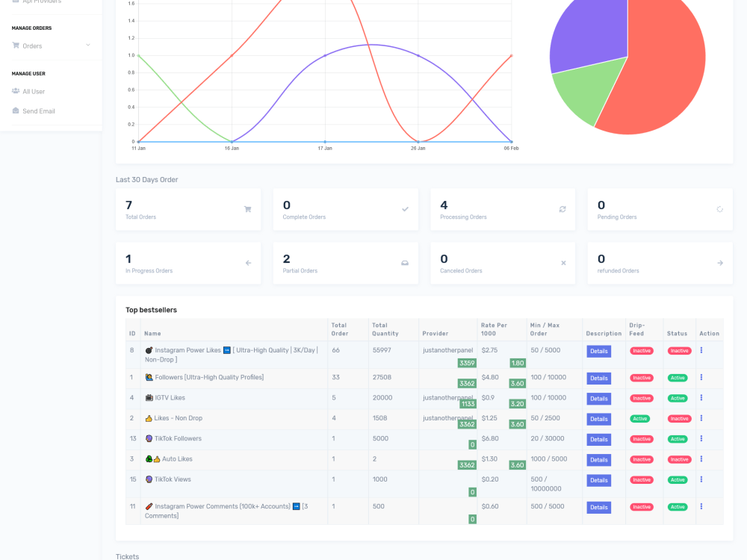Image resolution: width=747 pixels, height=560 pixels.
Task: Click the TikTok Views row emoji icon
Action: tap(149, 479)
